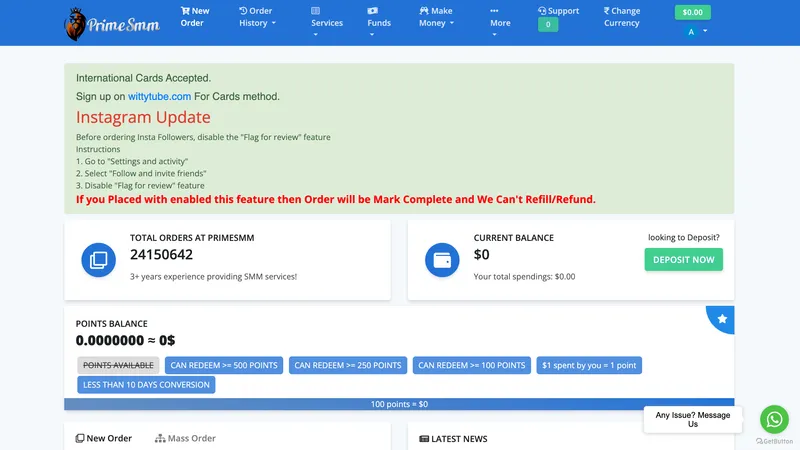Follow the wittytube.com link
800x450 pixels.
point(159,96)
